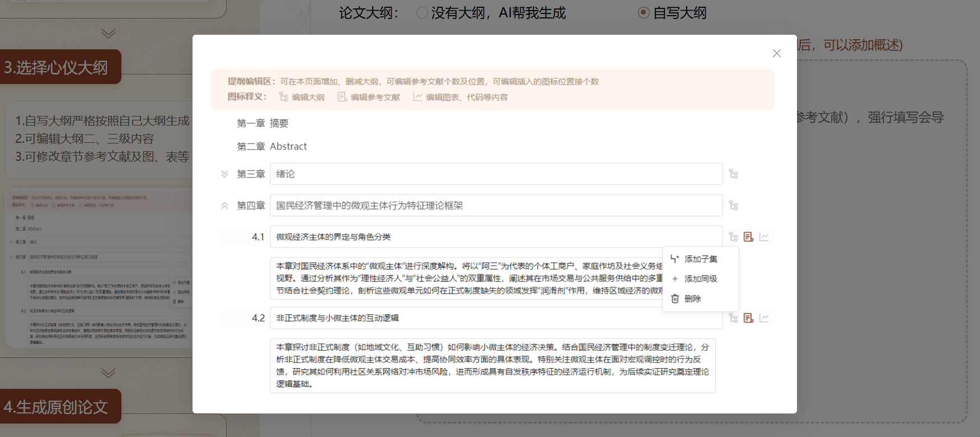The width and height of the screenshot is (980, 437).
Task: Click legend icon for 编辑图表、代码等内容
Action: tap(418, 97)
